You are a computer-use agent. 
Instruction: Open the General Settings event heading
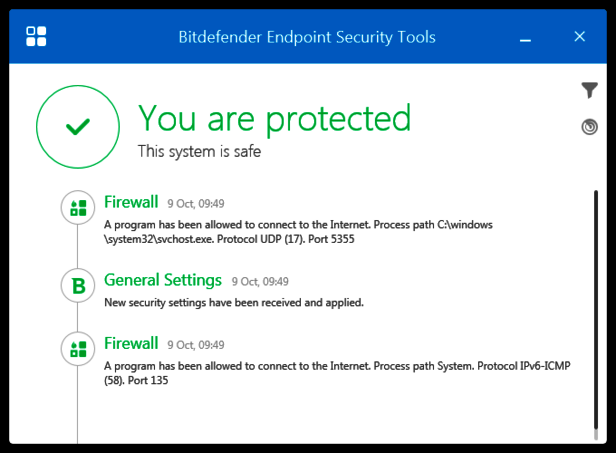click(163, 280)
